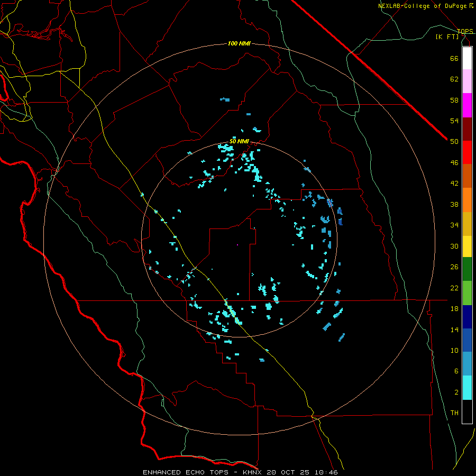Image resolution: width=476 pixels, height=476 pixels.
Task: Click the 50 NMI range ring label
Action: pyautogui.click(x=239, y=141)
